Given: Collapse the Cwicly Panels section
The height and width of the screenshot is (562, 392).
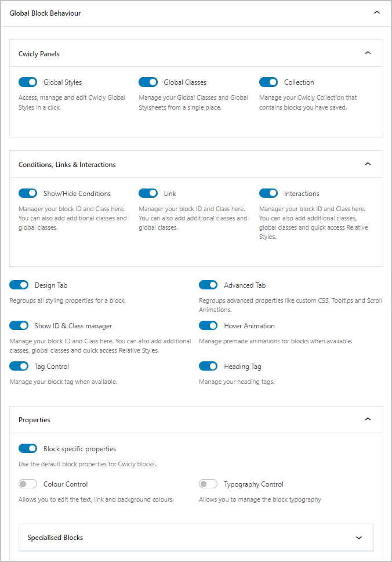Looking at the screenshot, I should pyautogui.click(x=368, y=53).
